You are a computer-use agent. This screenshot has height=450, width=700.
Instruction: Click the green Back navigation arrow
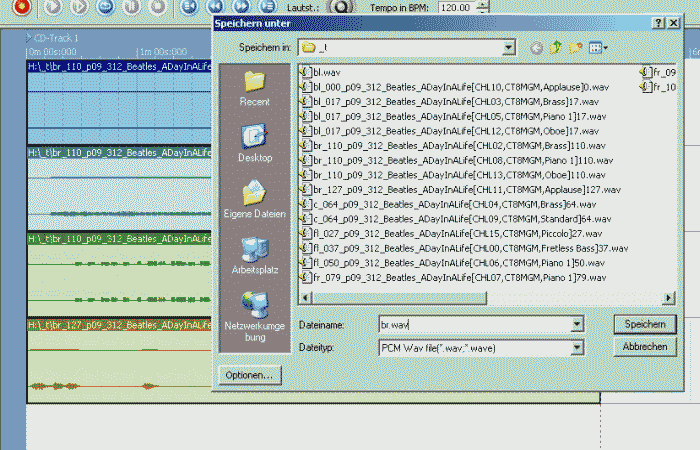(x=538, y=47)
